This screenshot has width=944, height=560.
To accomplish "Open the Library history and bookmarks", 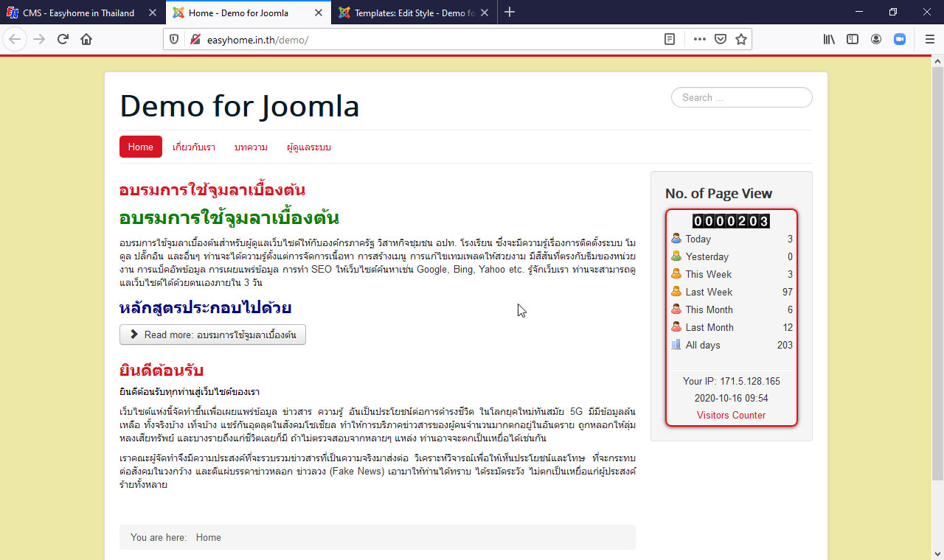I will point(829,40).
